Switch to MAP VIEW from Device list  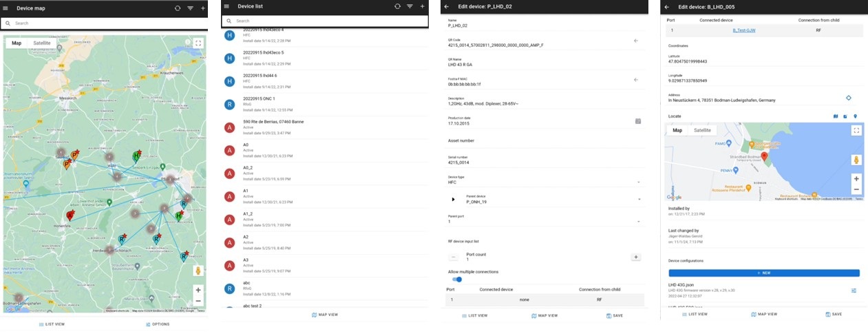point(325,315)
